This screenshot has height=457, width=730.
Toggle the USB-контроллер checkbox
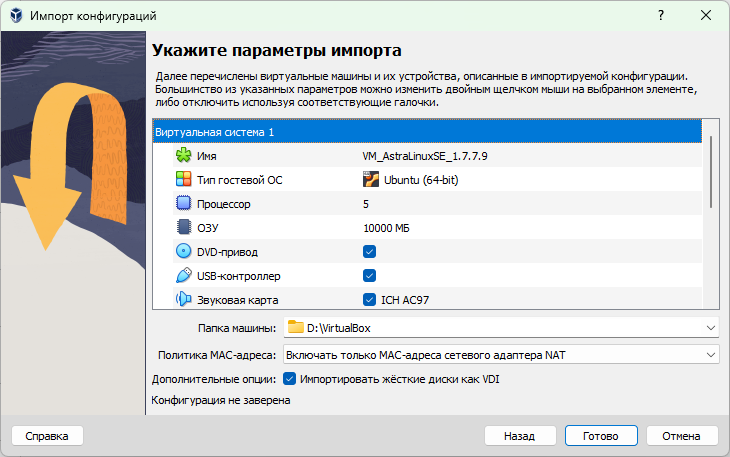point(370,276)
